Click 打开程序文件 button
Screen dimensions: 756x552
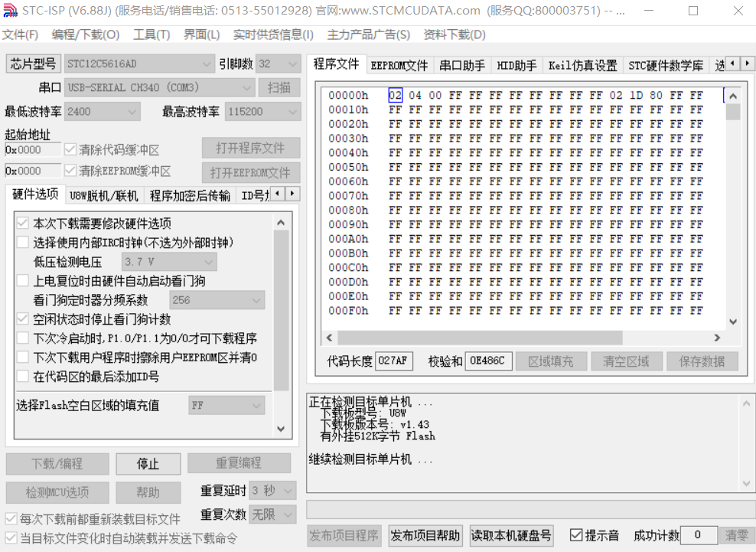pos(251,148)
